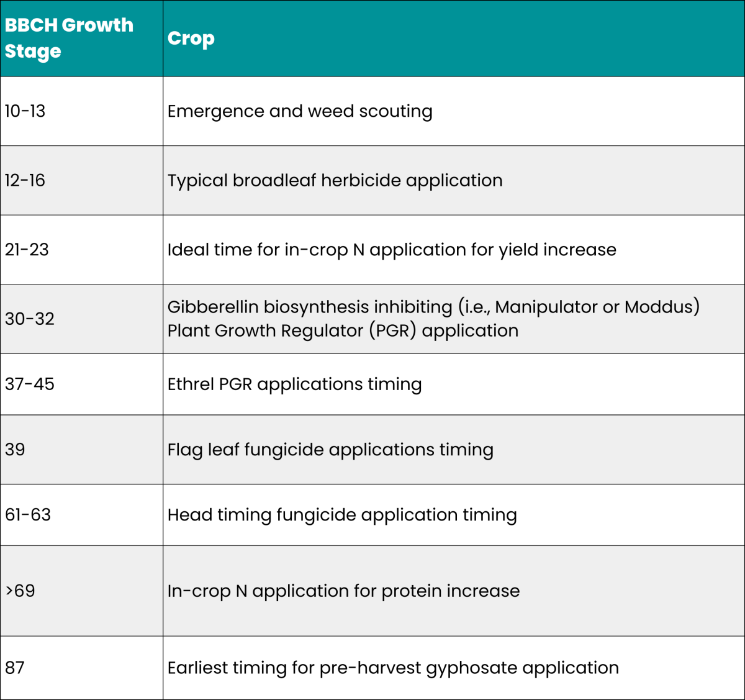Select the 87 growth stage cell
The height and width of the screenshot is (700, 745).
(x=81, y=668)
